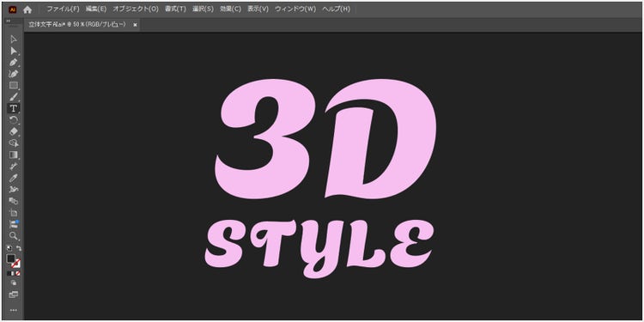The height and width of the screenshot is (322, 644).
Task: Select the Blend tool
Action: [x=14, y=201]
